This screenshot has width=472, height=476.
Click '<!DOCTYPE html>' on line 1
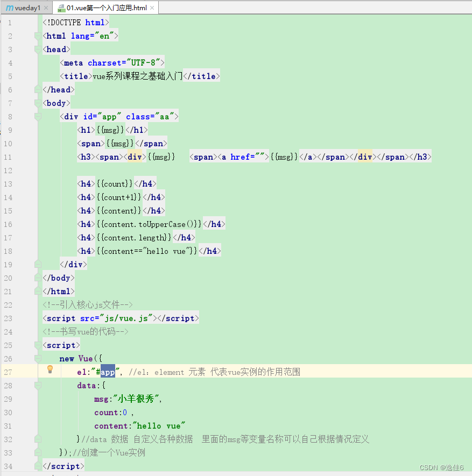click(x=76, y=23)
